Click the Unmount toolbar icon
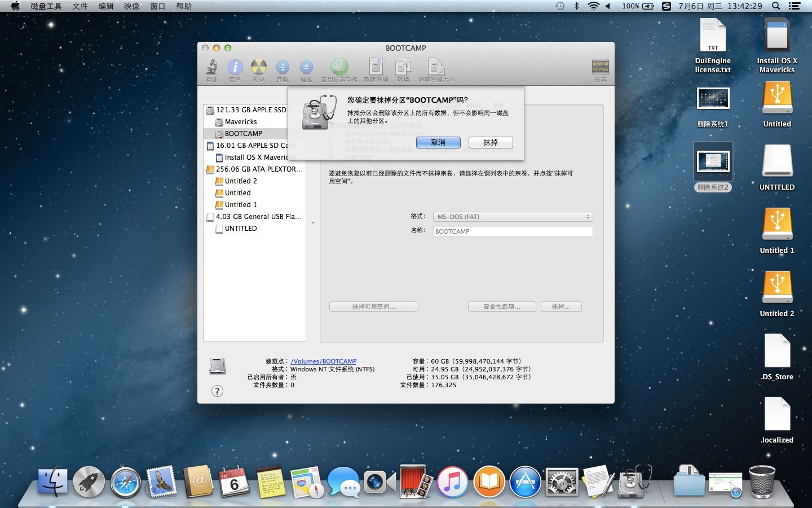 point(283,68)
